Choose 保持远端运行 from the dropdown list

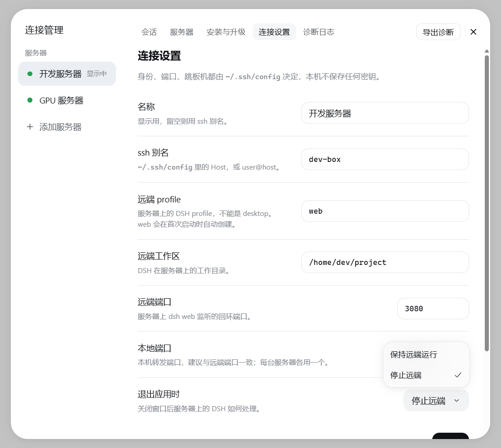click(x=426, y=354)
